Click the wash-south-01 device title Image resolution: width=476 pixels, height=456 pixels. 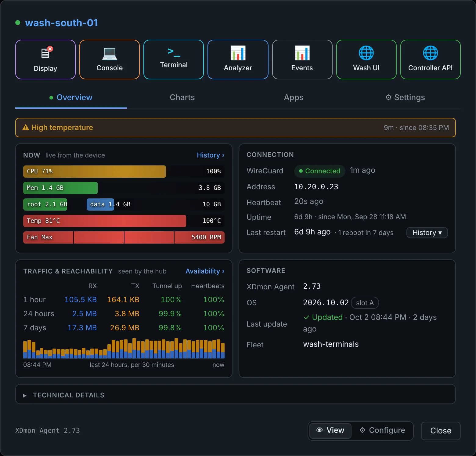[x=61, y=23]
